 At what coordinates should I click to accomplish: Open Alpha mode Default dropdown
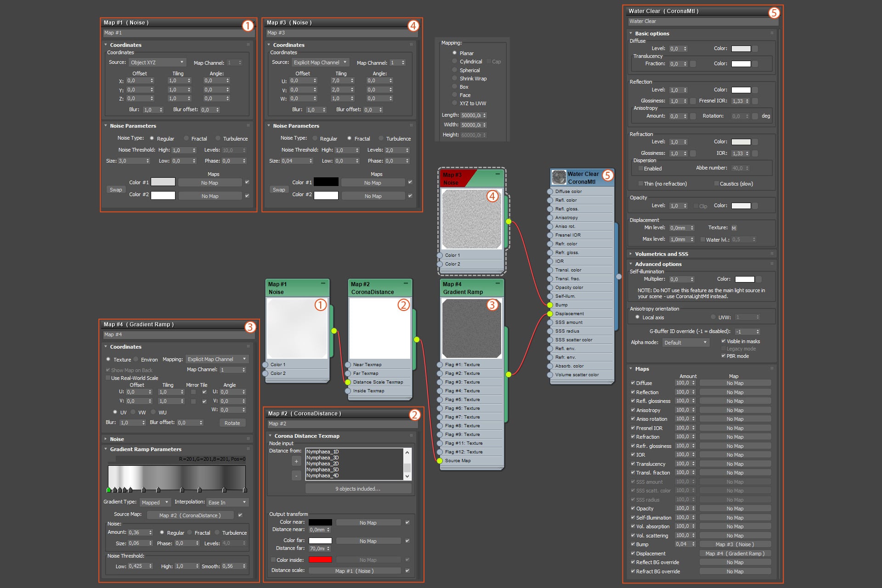pyautogui.click(x=686, y=343)
